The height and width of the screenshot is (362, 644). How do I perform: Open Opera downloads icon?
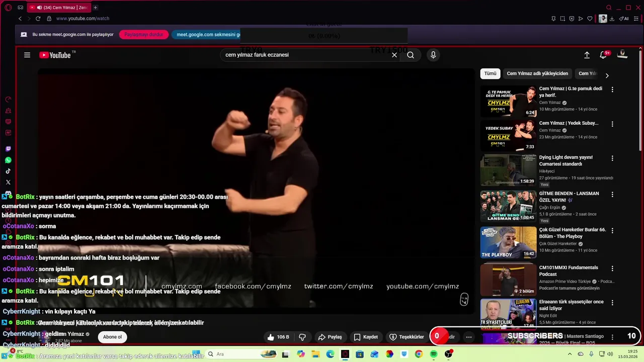[x=612, y=19]
